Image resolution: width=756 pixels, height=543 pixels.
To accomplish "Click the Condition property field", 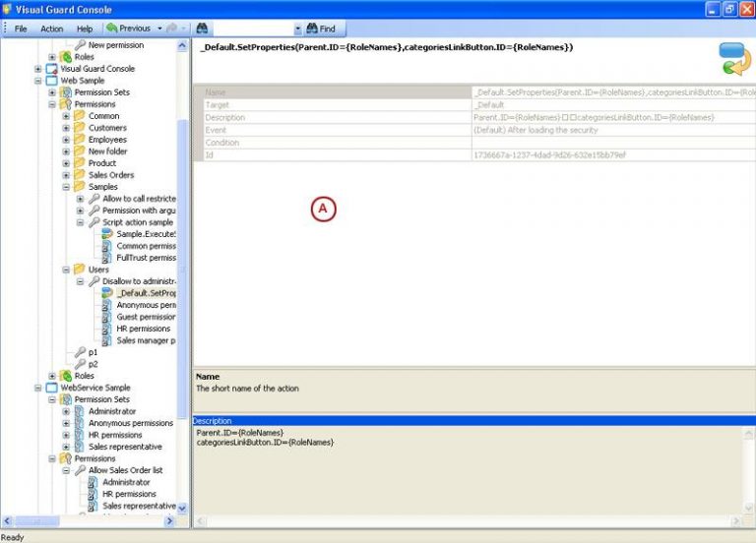I will 613,143.
